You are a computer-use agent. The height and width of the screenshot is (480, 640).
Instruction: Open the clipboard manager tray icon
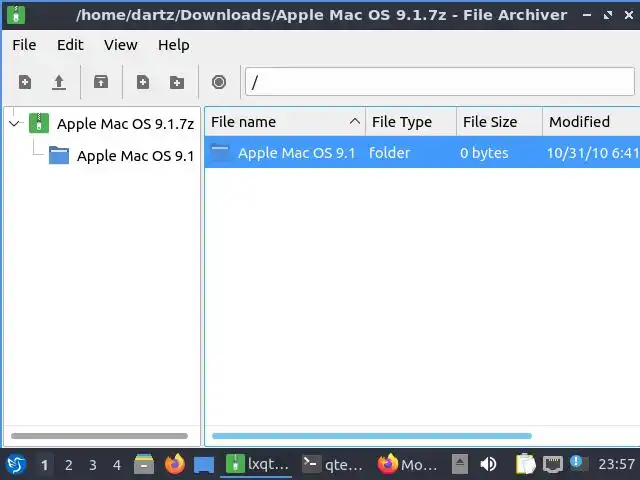pos(525,464)
